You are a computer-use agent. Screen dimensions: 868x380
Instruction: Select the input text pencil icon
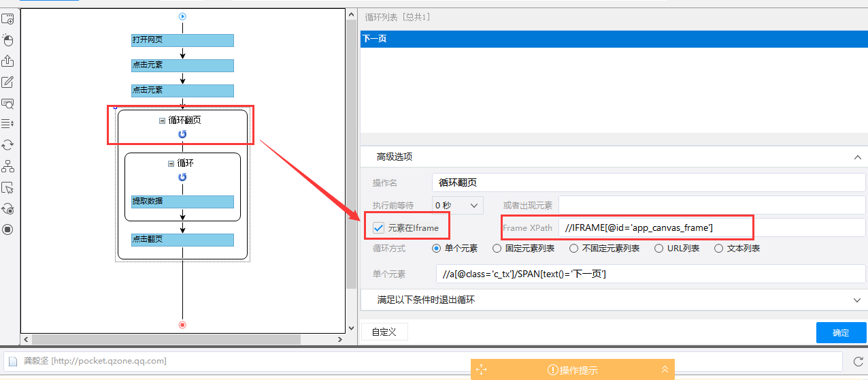point(7,82)
